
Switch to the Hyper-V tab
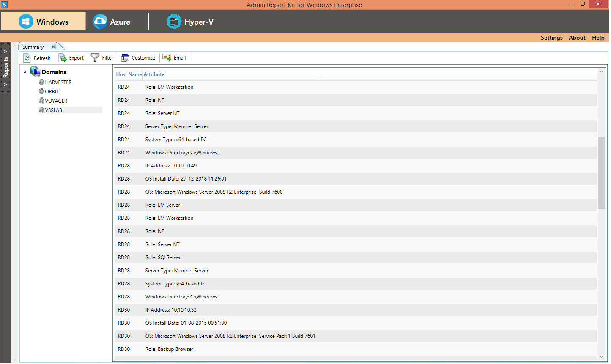190,22
